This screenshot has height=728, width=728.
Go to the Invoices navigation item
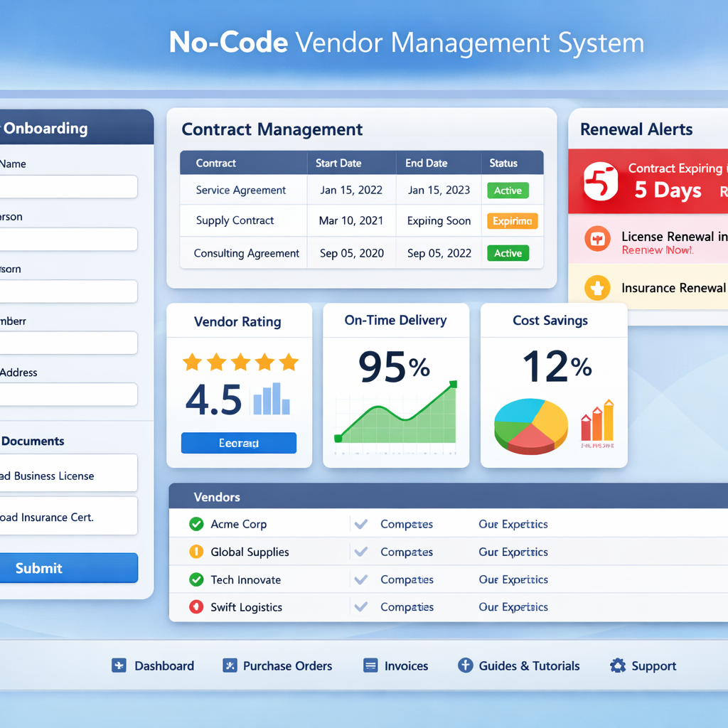pyautogui.click(x=395, y=665)
